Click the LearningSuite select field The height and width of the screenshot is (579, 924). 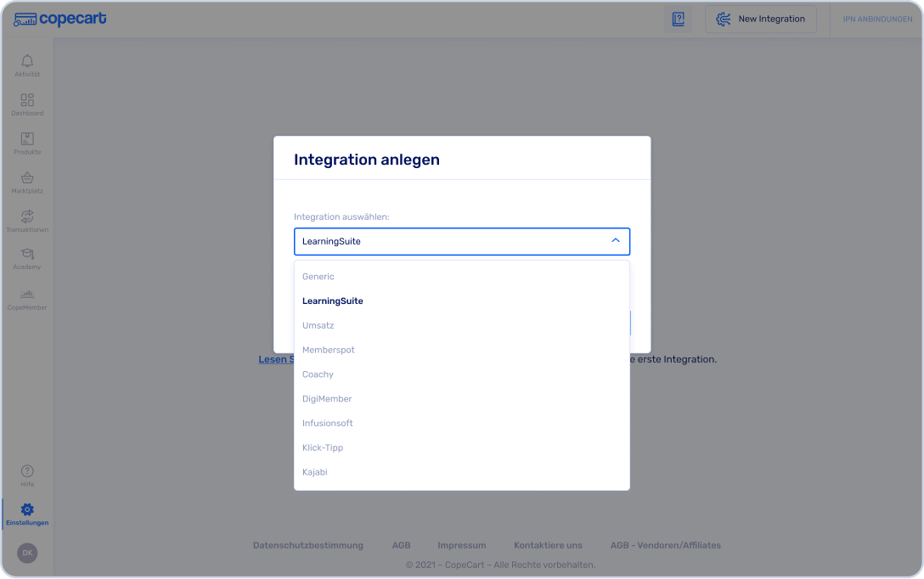[x=462, y=241]
